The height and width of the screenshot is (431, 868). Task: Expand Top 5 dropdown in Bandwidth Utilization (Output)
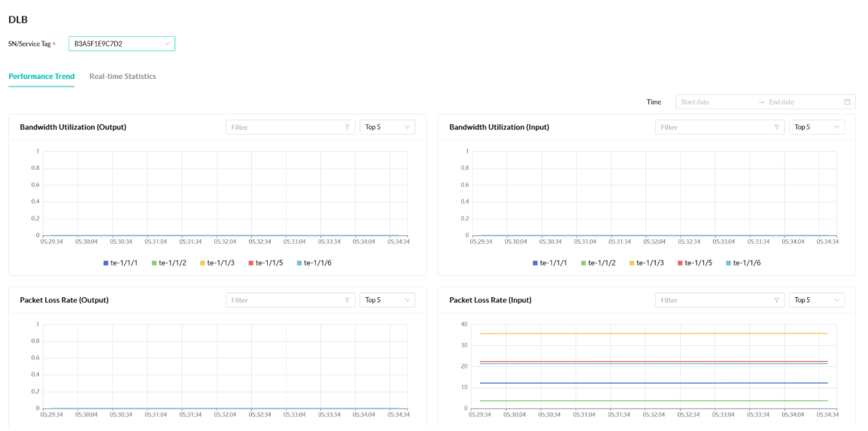click(387, 127)
